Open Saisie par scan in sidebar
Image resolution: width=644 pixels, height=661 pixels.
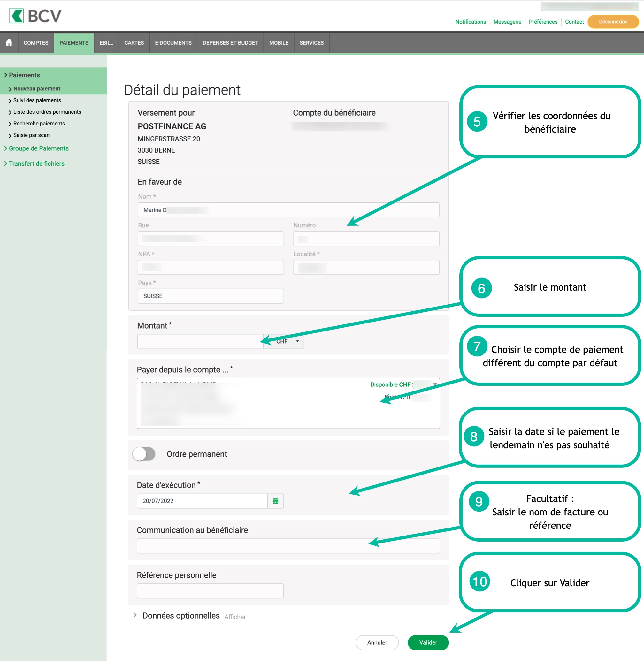point(31,135)
